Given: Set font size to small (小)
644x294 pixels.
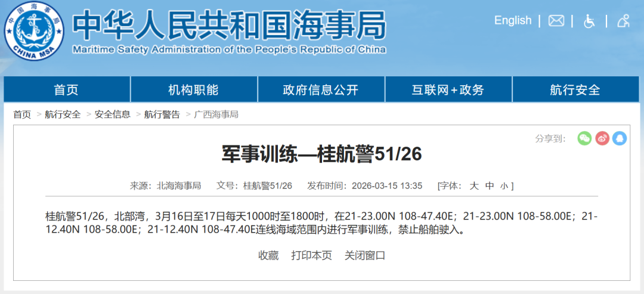Looking at the screenshot, I should pyautogui.click(x=504, y=186).
